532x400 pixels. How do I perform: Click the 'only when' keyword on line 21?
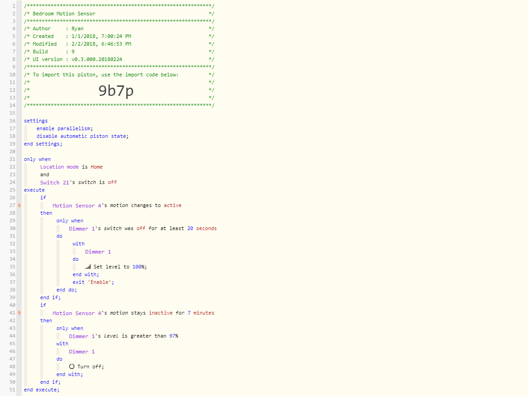pyautogui.click(x=37, y=159)
